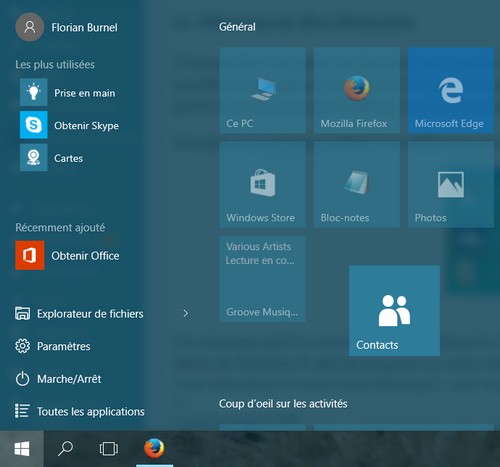Click the Windows Start button

(22, 449)
